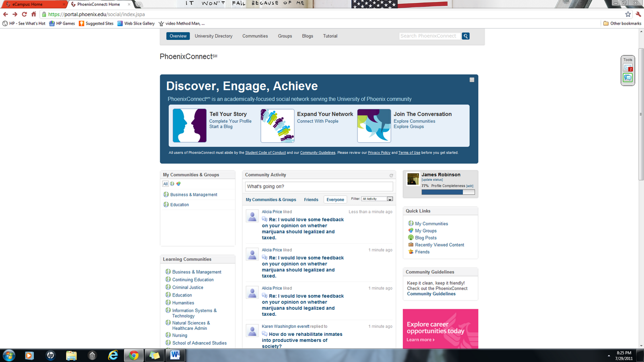Open the Privacy Policy link

coord(379,153)
